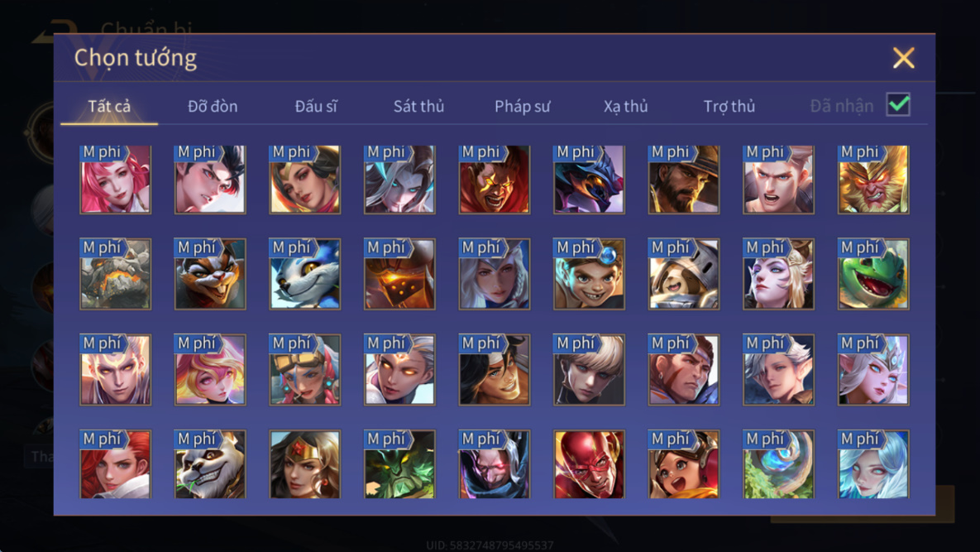The width and height of the screenshot is (980, 552).
Task: Close the Chọn tướng dialog
Action: coord(904,57)
